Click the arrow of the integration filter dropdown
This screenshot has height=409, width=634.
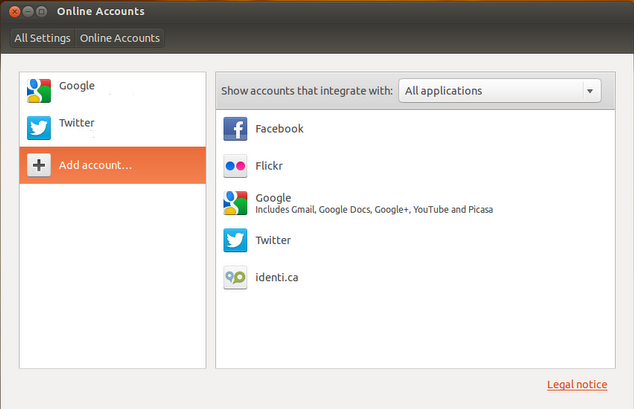[x=590, y=91]
